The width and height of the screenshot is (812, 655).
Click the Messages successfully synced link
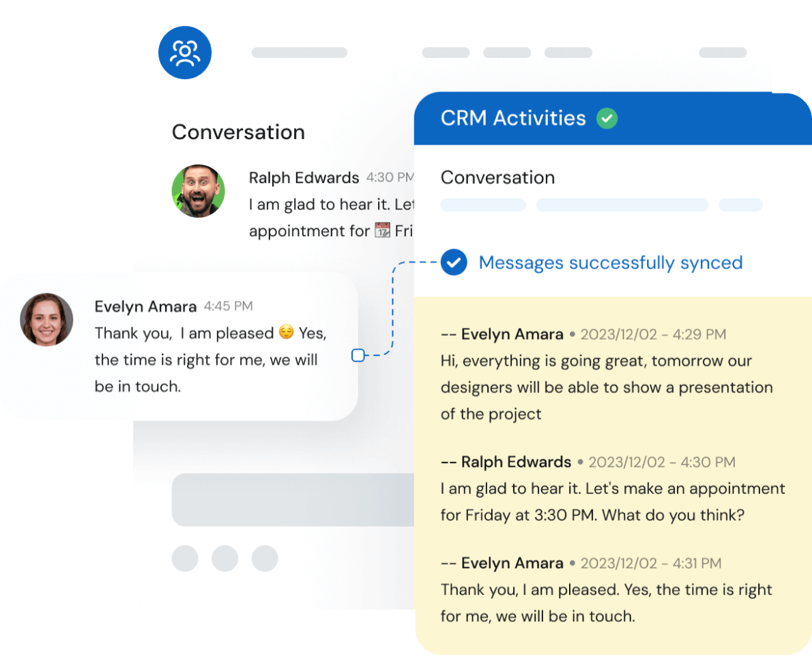(x=610, y=263)
